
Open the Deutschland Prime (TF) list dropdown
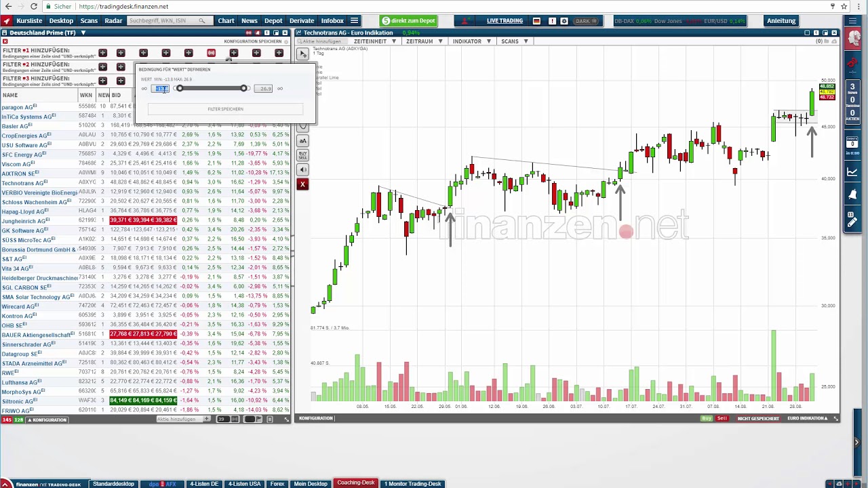click(83, 33)
